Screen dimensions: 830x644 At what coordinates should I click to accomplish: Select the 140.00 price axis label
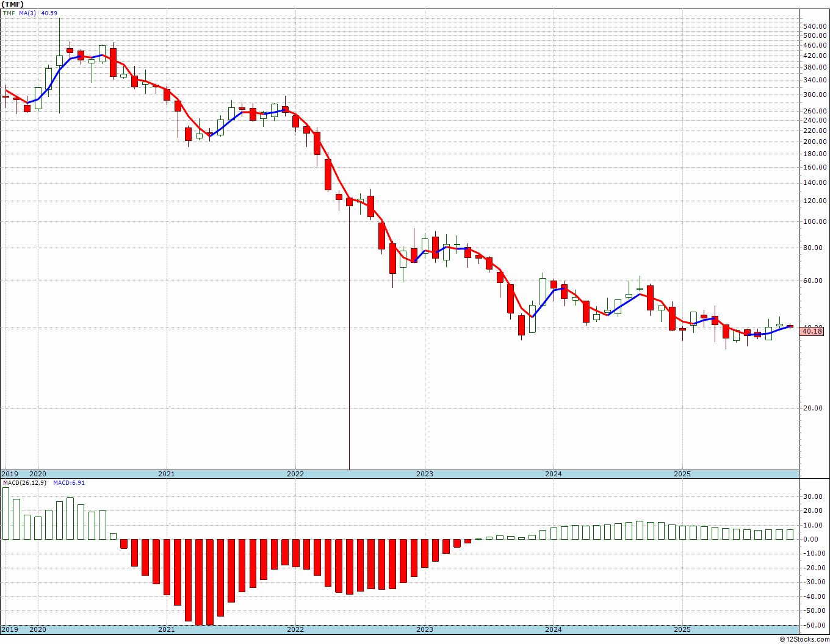pos(815,183)
